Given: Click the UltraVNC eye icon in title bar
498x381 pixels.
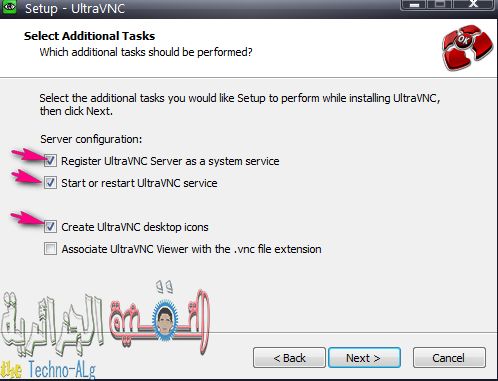Looking at the screenshot, I should (x=9, y=7).
